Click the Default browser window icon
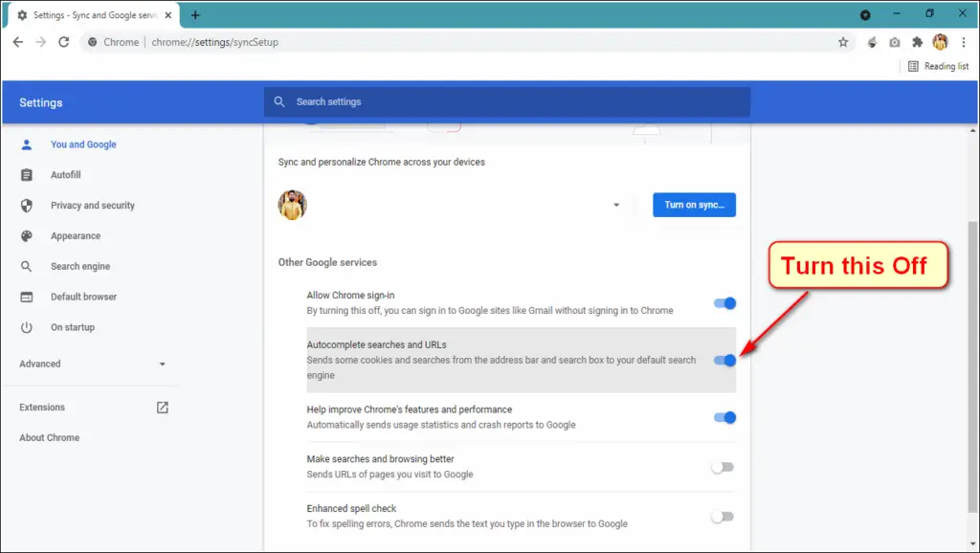This screenshot has width=980, height=553. pyautogui.click(x=26, y=297)
